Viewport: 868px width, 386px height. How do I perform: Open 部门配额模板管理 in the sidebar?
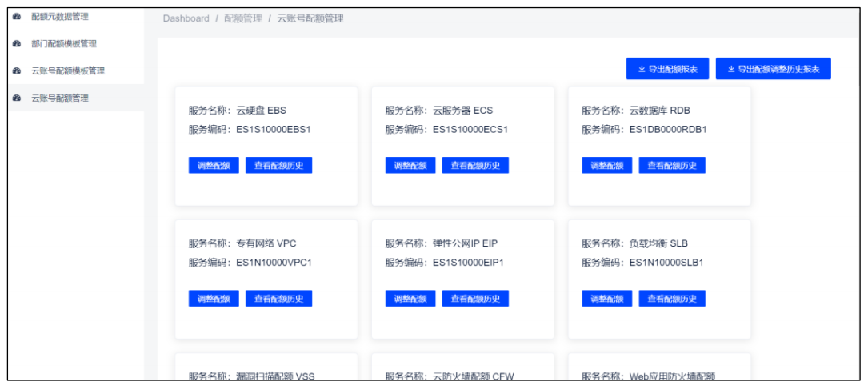click(76, 44)
